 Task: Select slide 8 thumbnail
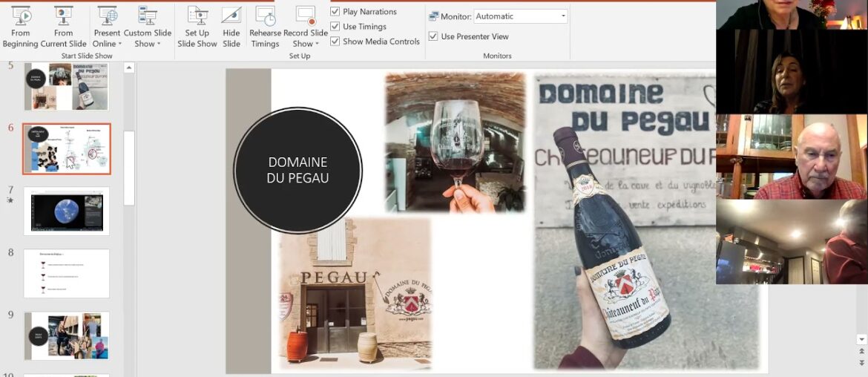[x=67, y=274]
